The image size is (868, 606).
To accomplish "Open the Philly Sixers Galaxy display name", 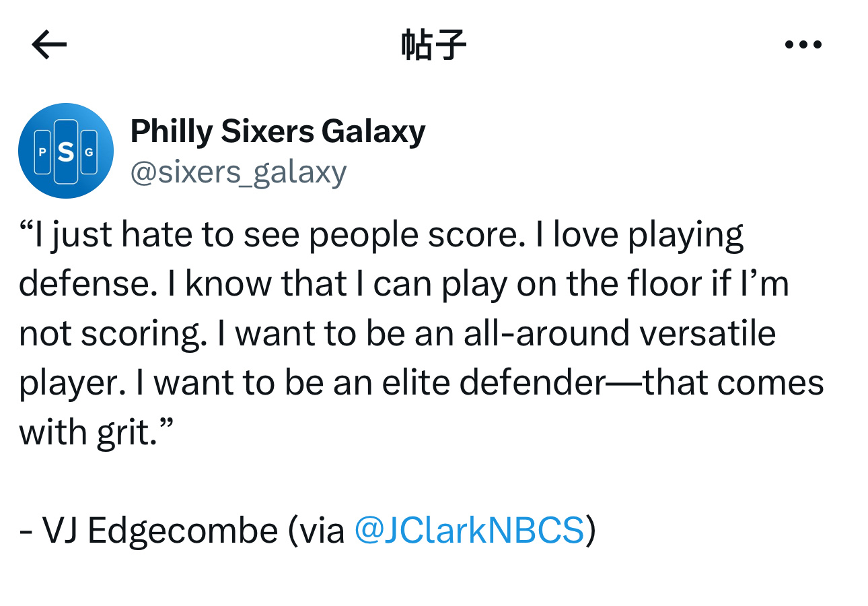I will click(278, 131).
